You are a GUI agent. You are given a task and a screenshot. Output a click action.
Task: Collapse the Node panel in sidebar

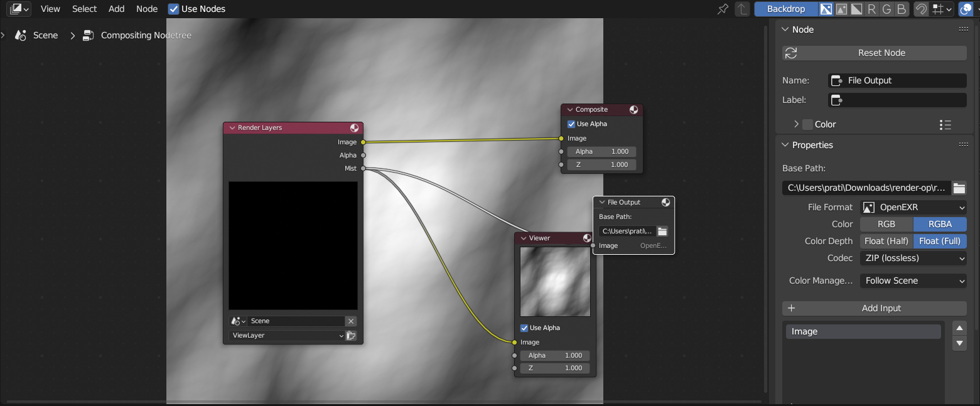785,29
